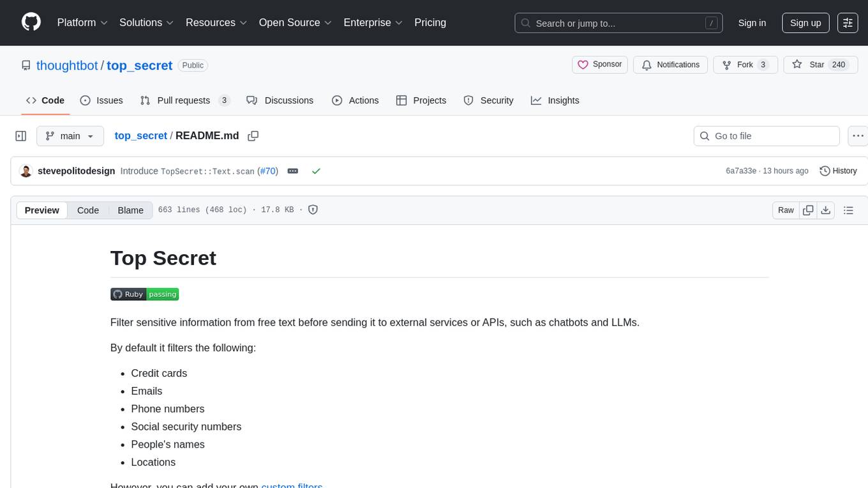Open the Projects tab
The image size is (868, 488).
421,100
